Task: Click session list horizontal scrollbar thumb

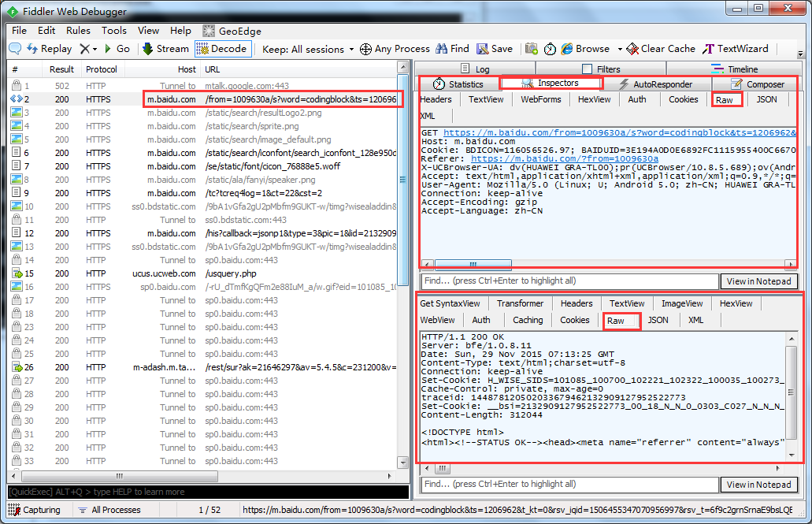Action: click(x=120, y=475)
